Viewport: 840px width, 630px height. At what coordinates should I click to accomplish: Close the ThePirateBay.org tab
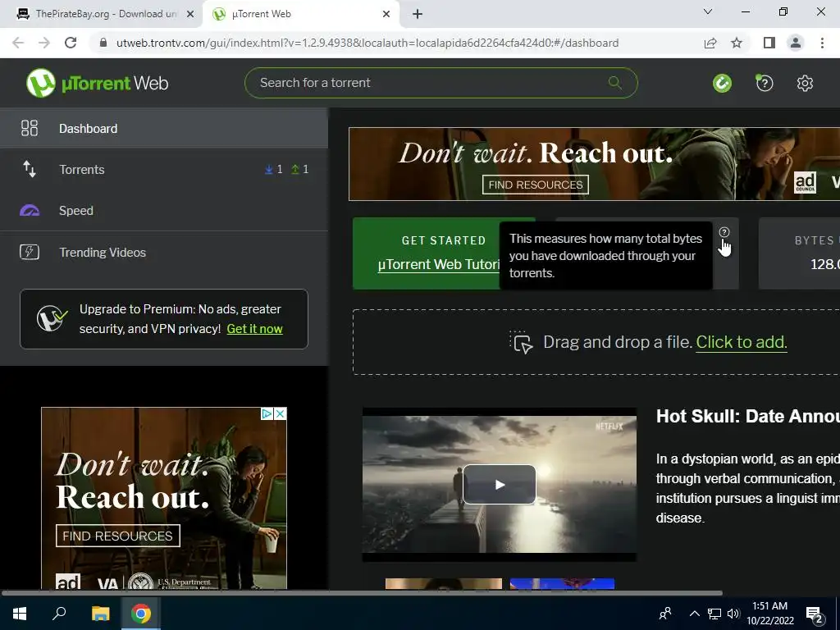click(x=189, y=15)
